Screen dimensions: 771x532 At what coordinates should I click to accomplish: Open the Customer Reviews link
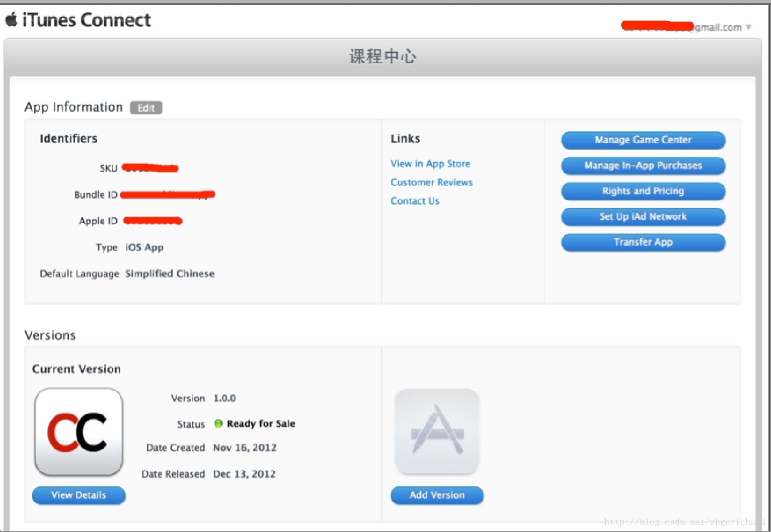click(x=431, y=182)
